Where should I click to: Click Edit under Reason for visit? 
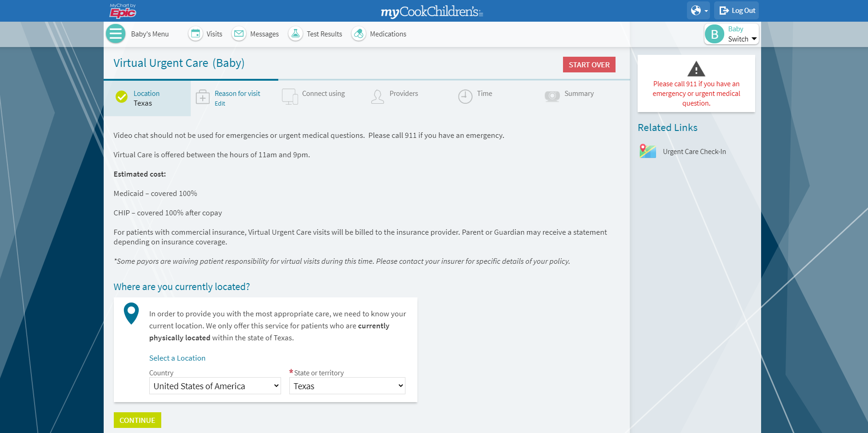coord(220,104)
